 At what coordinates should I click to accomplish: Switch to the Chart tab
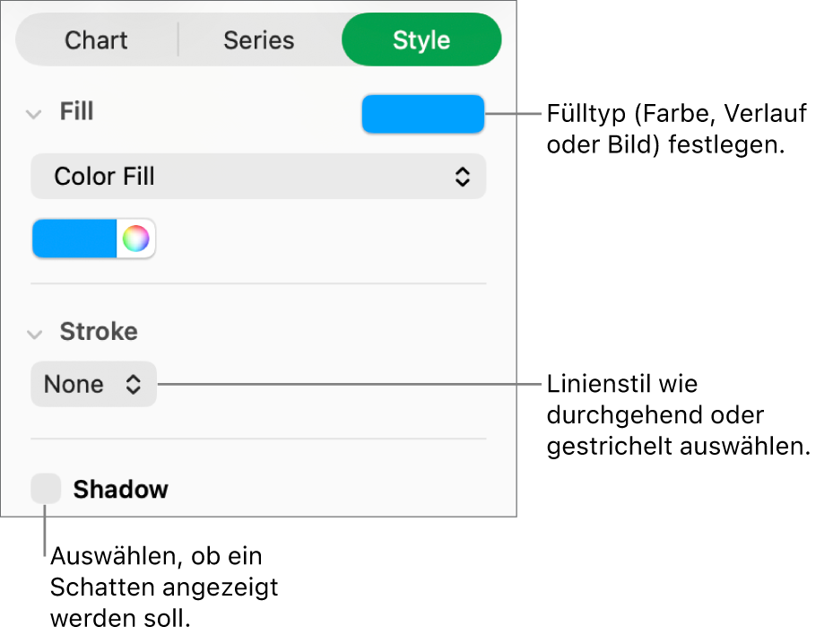96,40
